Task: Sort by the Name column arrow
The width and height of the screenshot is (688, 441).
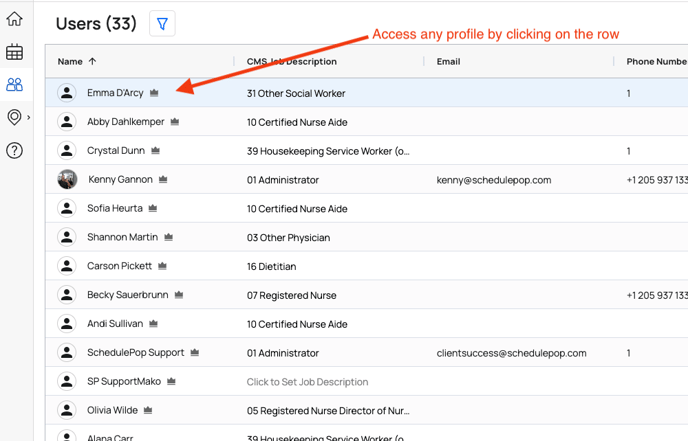Action: (92, 61)
